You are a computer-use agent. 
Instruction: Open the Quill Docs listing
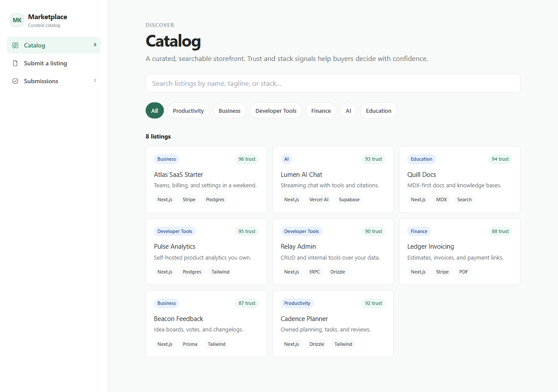(x=459, y=179)
